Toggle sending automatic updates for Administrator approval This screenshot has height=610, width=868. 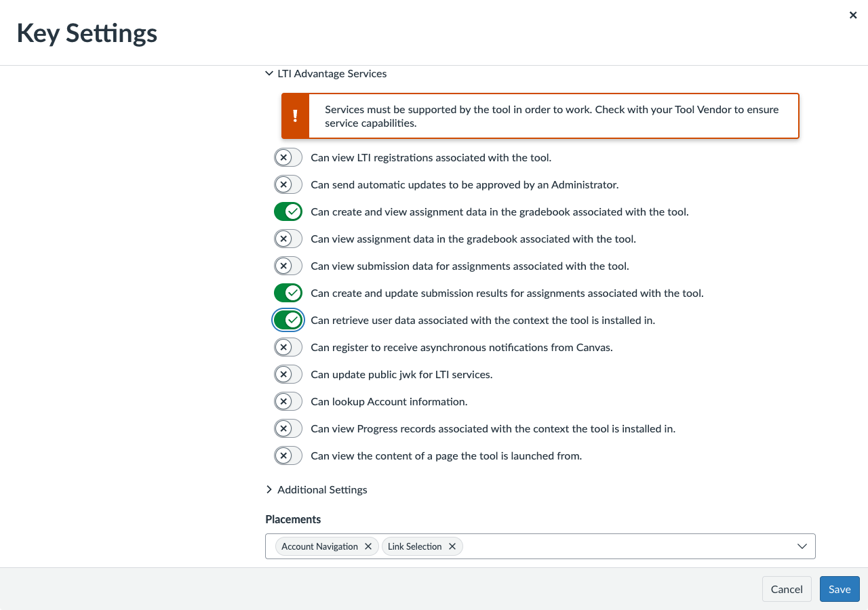pyautogui.click(x=288, y=185)
